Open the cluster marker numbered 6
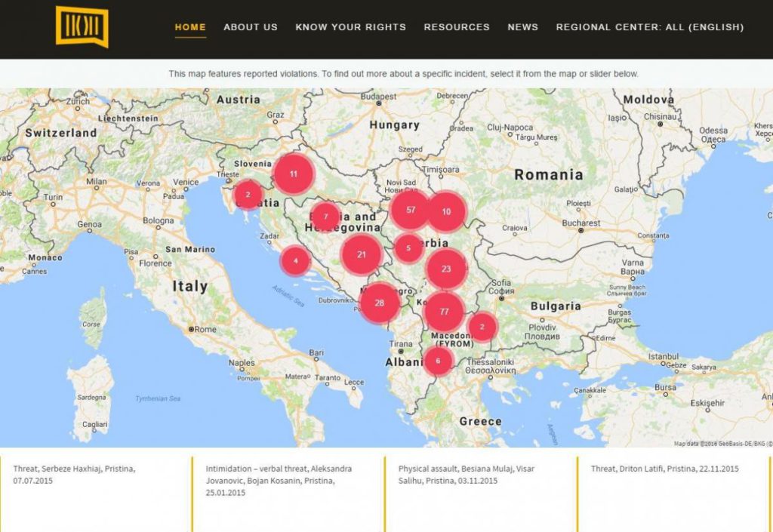 (437, 361)
